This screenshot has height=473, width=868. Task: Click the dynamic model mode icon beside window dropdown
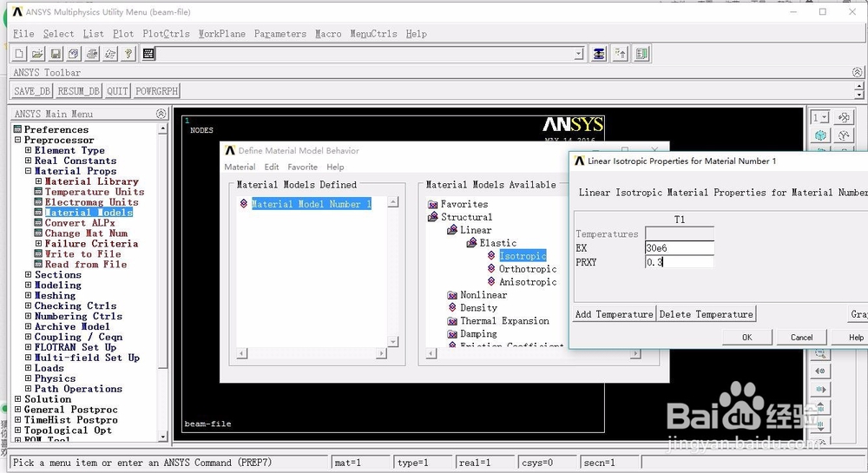844,117
